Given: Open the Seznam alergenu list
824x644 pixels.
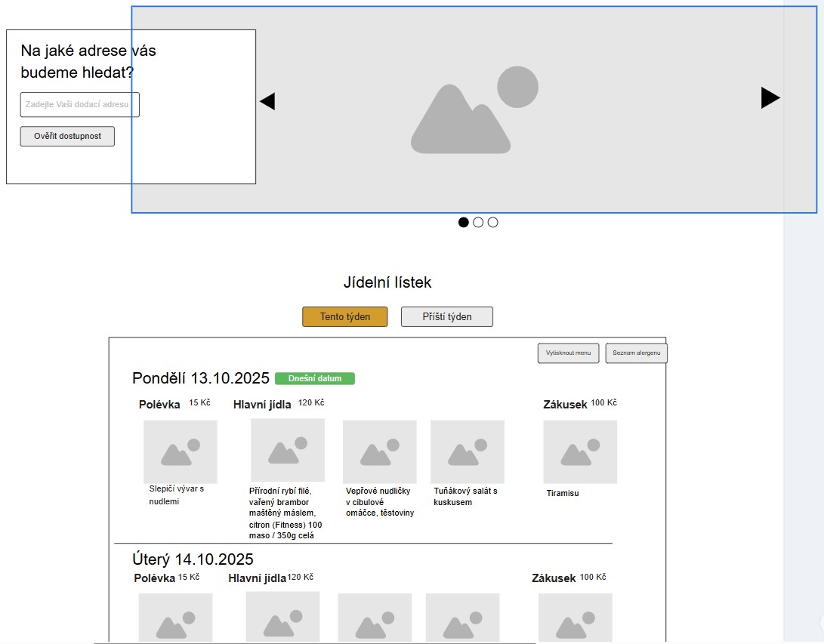Looking at the screenshot, I should point(637,353).
